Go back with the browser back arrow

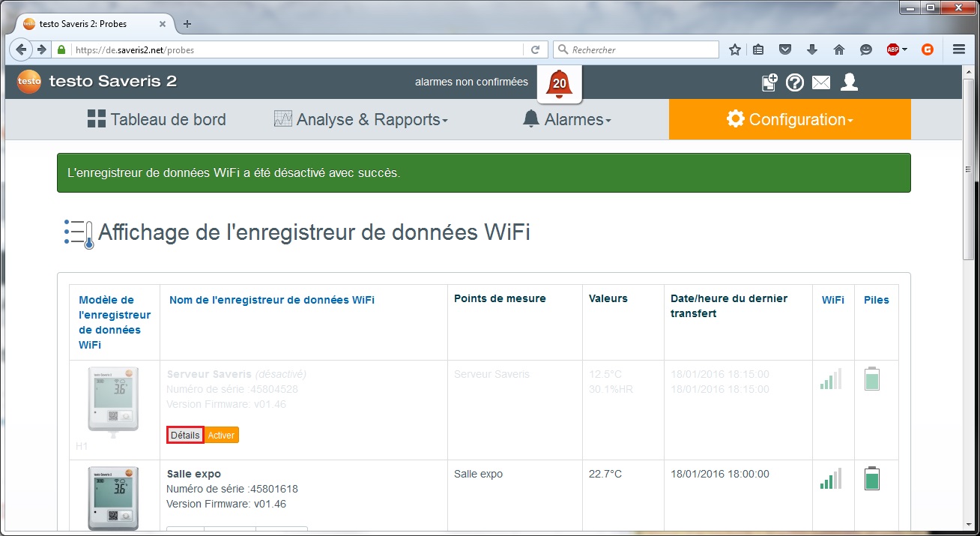[22, 49]
